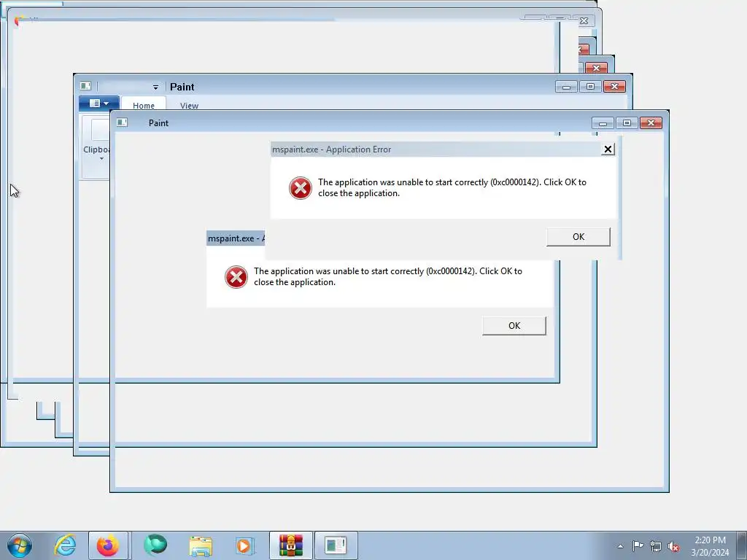
Task: Click OK in the front mspaint.exe error dialog
Action: coord(578,237)
